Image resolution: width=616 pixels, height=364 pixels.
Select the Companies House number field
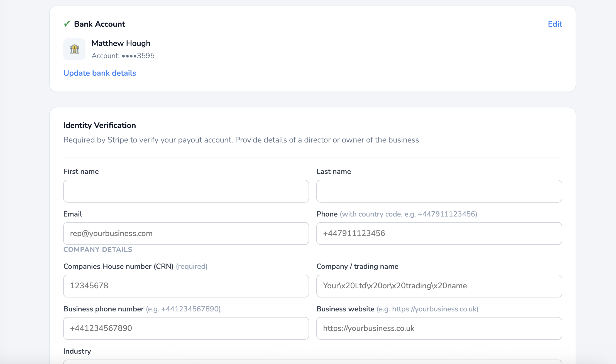[x=186, y=286]
